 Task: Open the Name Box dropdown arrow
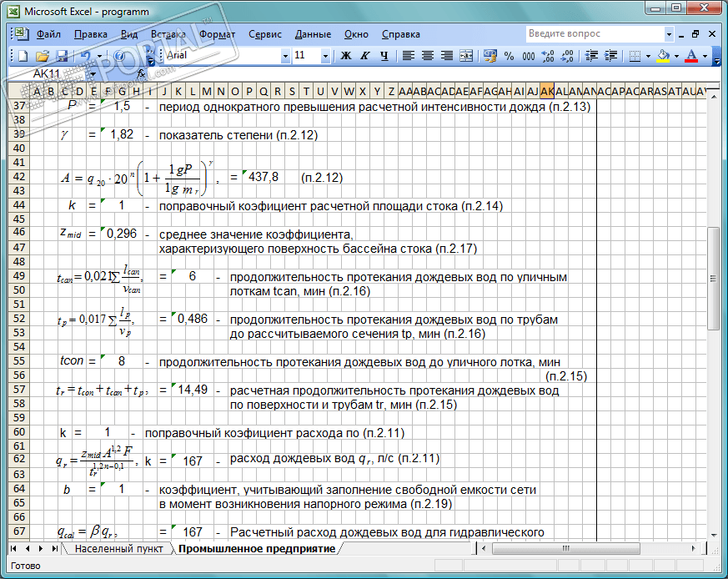tap(93, 74)
